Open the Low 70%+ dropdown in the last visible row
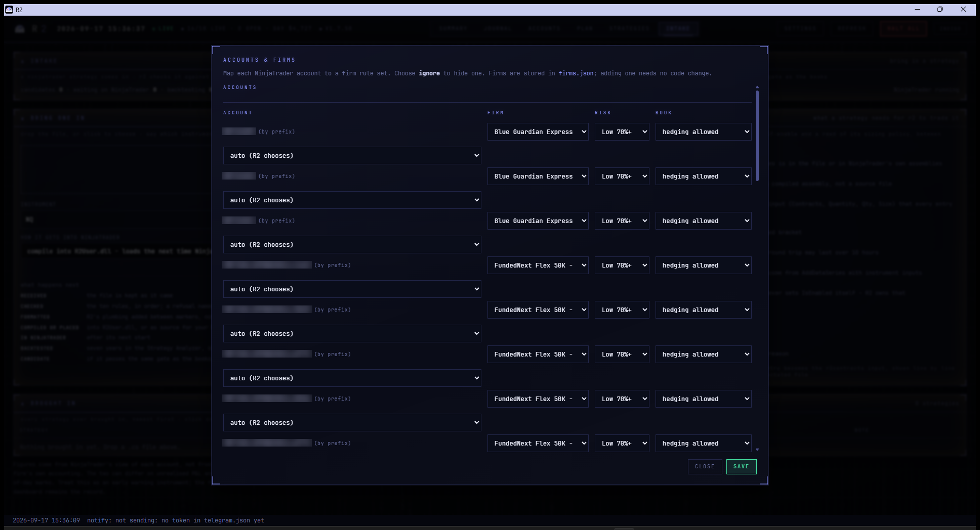Image resolution: width=980 pixels, height=530 pixels. 622,443
